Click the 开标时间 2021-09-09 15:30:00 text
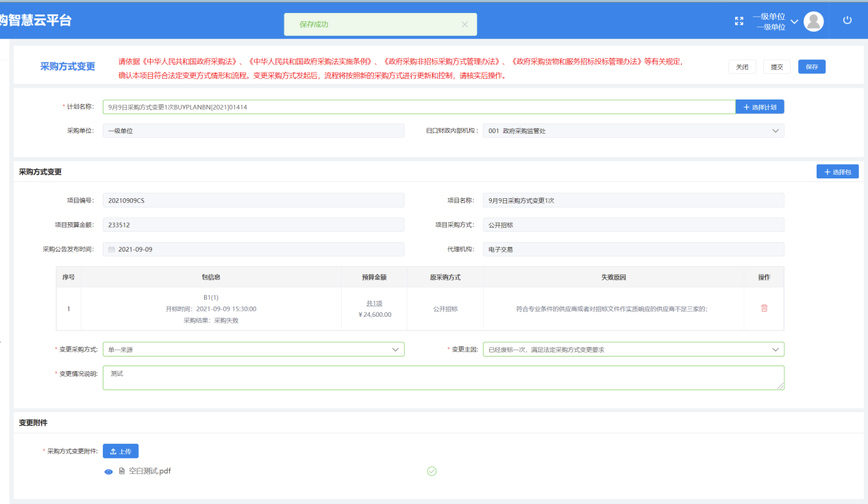The image size is (868, 504). (x=211, y=309)
